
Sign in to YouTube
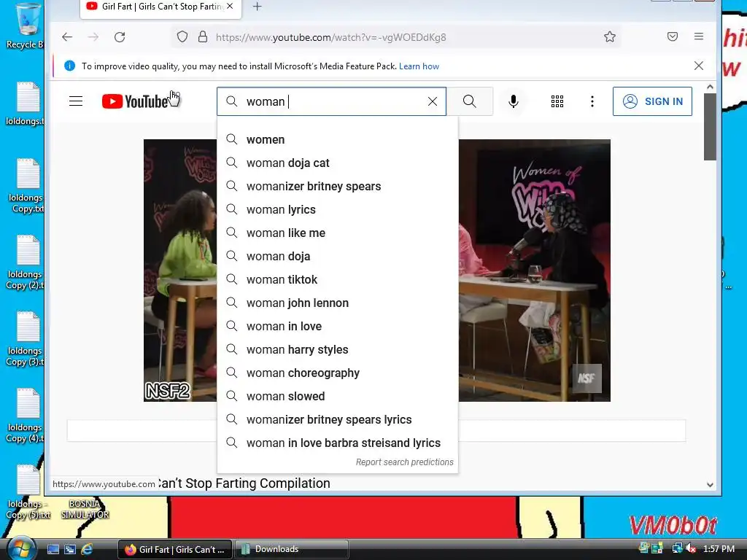[x=652, y=101]
